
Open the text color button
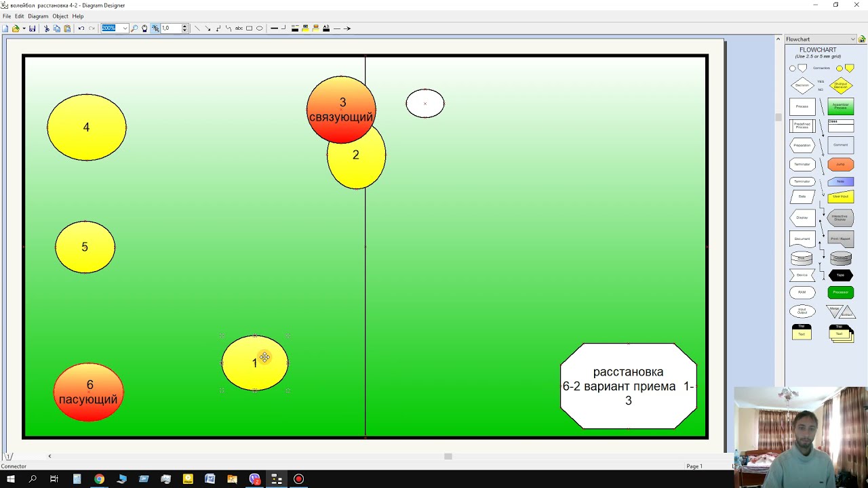325,28
